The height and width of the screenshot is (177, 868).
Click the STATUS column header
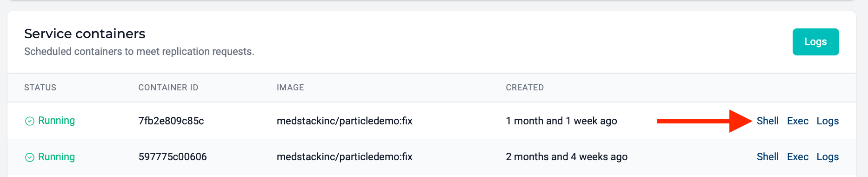coord(40,88)
